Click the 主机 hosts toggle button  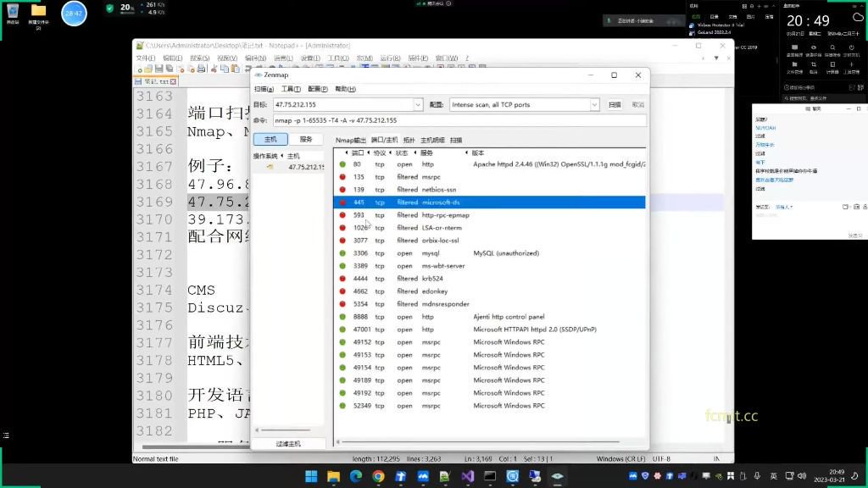(270, 140)
